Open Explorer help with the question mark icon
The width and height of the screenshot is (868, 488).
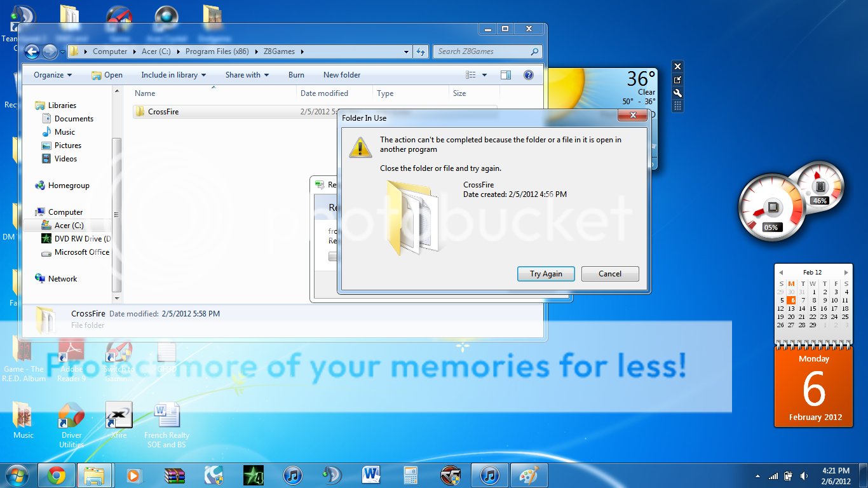point(528,75)
